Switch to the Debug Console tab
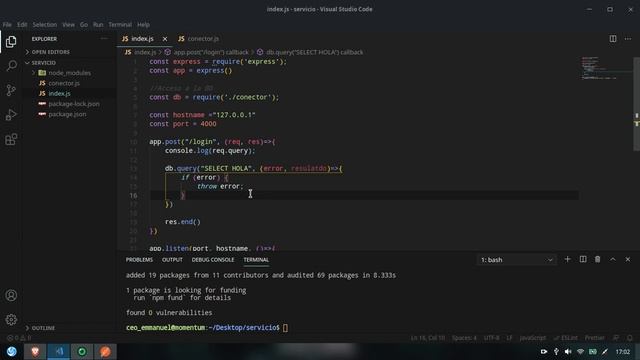This screenshot has height=360, width=640. 213,260
